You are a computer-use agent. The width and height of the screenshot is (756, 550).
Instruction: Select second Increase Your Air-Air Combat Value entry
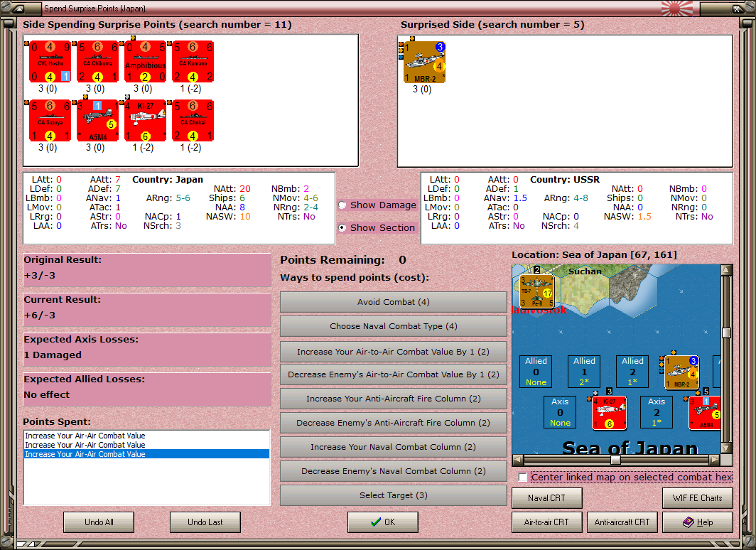click(146, 445)
